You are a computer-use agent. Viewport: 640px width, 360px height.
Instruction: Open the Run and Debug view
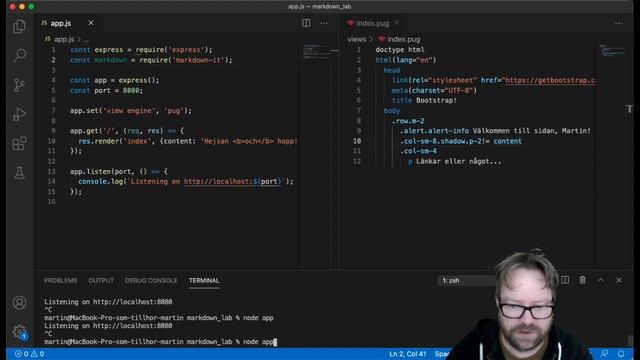click(19, 114)
